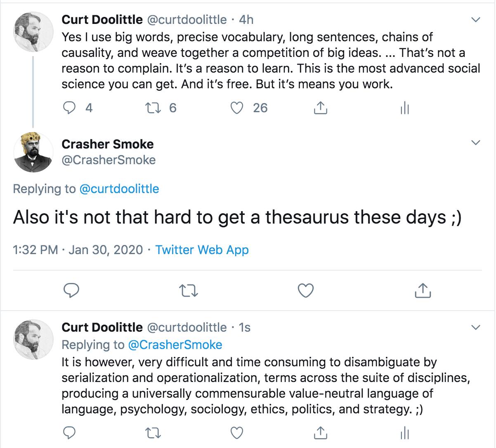496x448 pixels.
Task: Click the Twitter Web App source link
Action: point(202,250)
